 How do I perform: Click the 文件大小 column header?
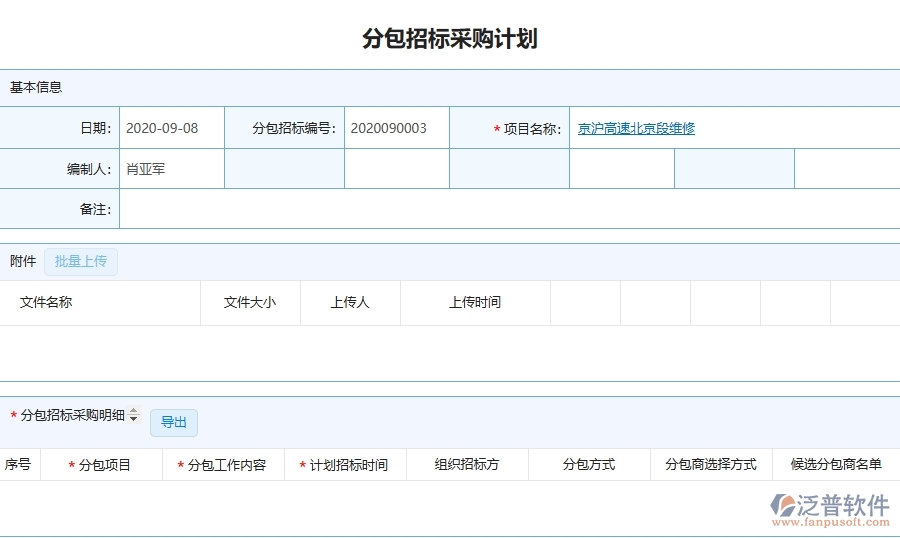(250, 303)
